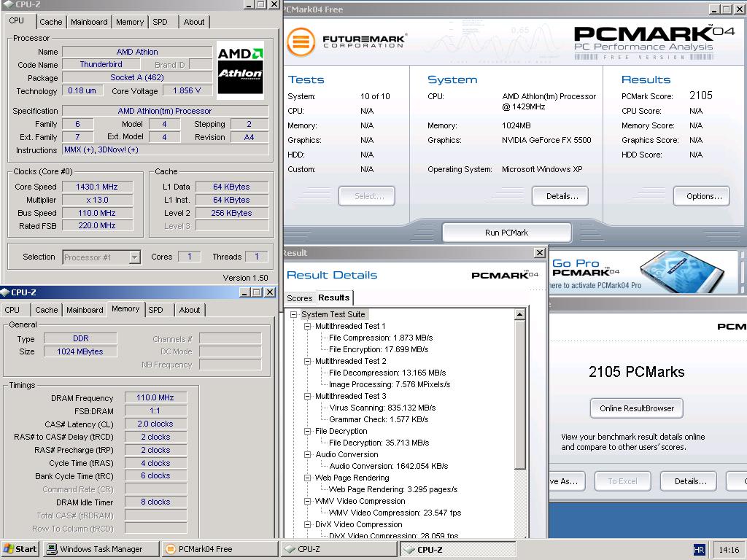Click the Online ResultBrowser button
This screenshot has width=747, height=560.
(x=636, y=408)
